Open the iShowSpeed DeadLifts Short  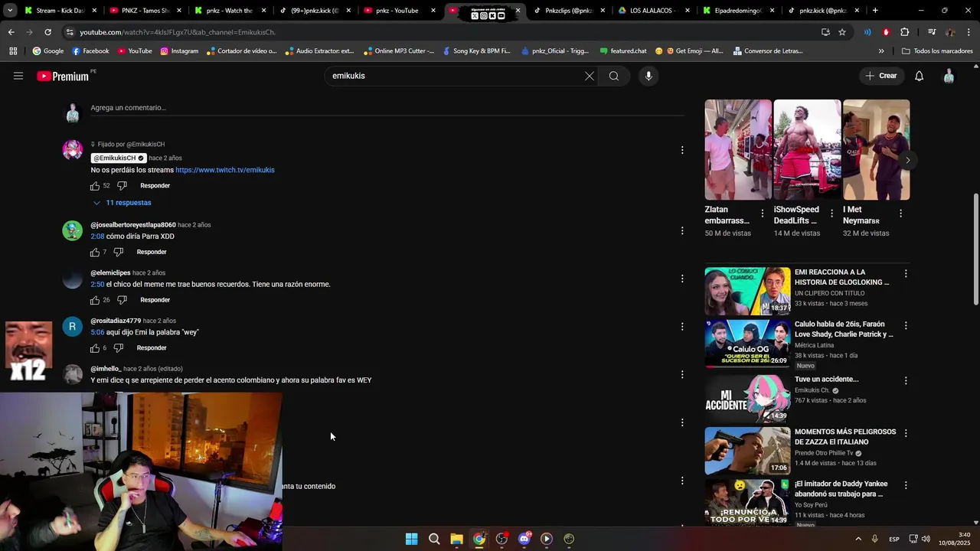[x=807, y=150]
